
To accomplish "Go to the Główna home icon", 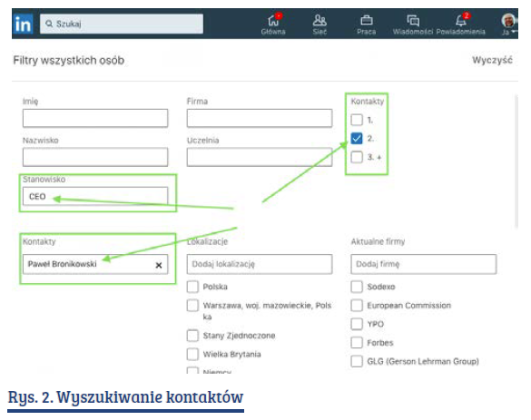I will tap(273, 21).
